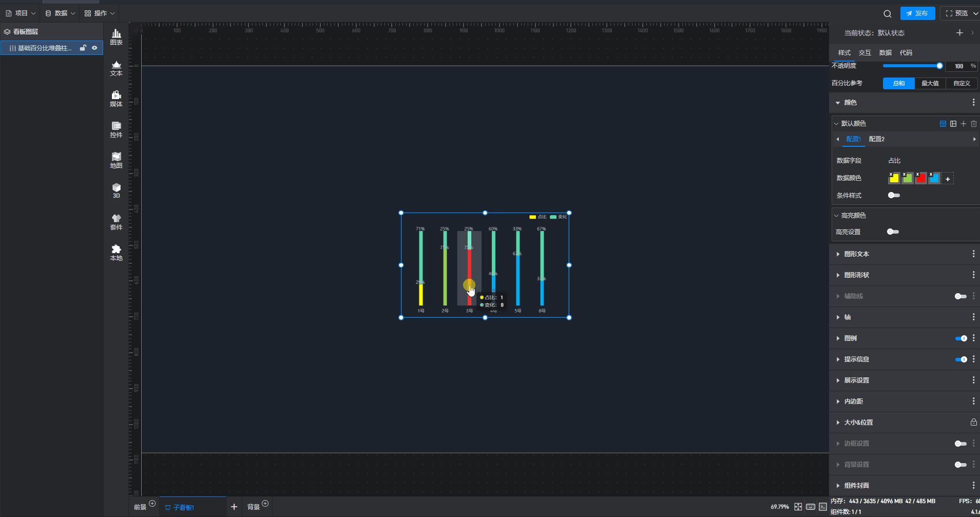Viewport: 980px width, 517px height.
Task: Open the 3D components icon
Action: pyautogui.click(x=116, y=190)
